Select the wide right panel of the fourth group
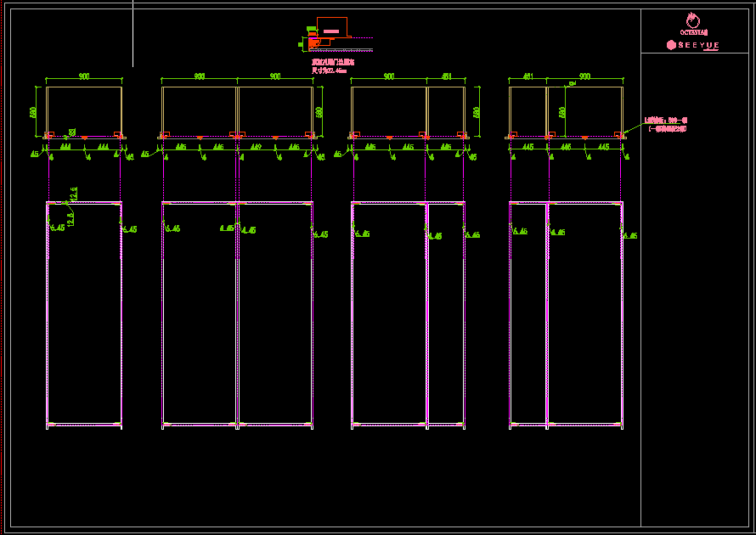 (x=585, y=314)
